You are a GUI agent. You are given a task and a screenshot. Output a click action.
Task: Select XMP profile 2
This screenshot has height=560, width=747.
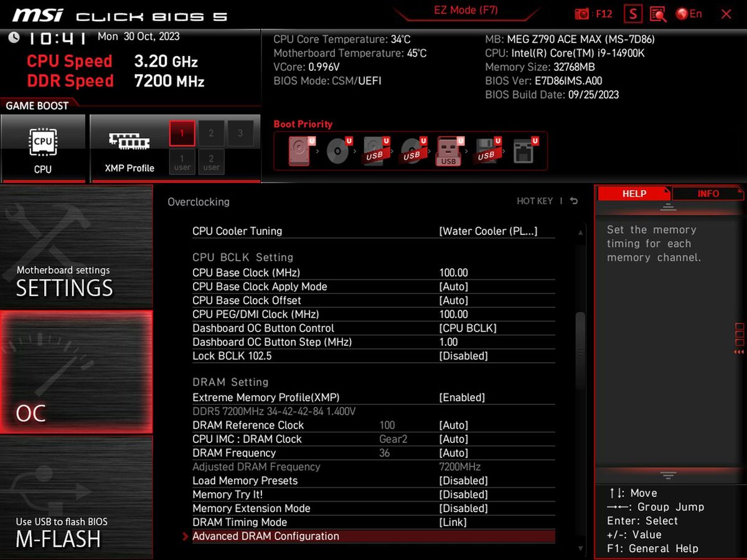pos(211,133)
